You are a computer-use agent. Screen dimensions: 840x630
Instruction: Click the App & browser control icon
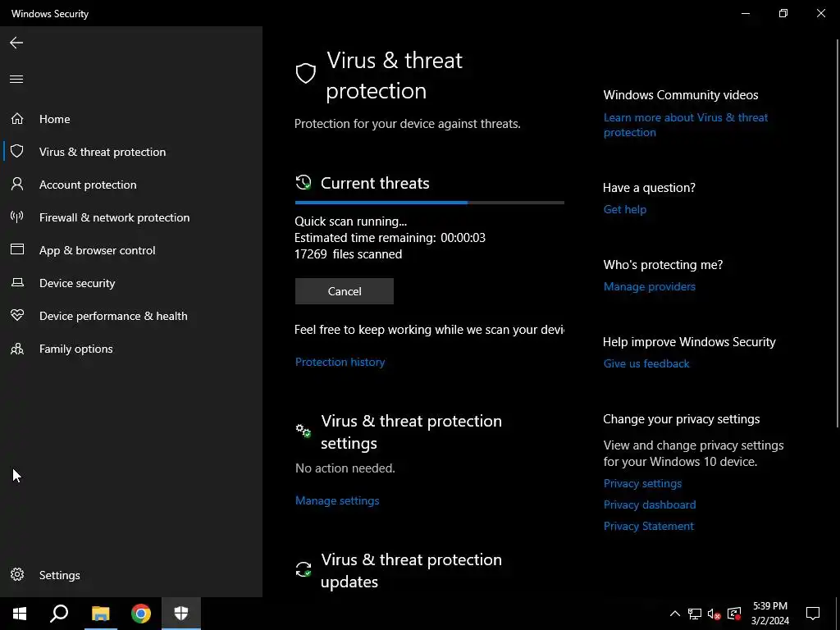(17, 250)
